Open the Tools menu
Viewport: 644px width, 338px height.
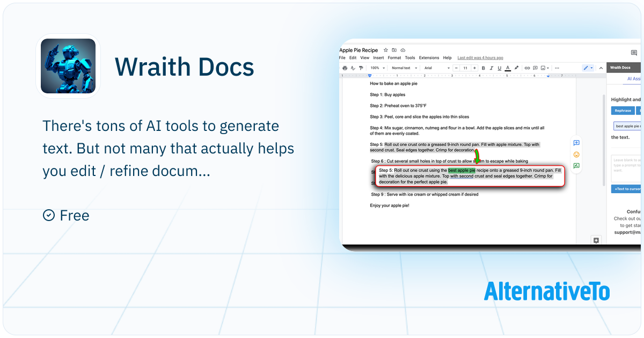tap(410, 58)
